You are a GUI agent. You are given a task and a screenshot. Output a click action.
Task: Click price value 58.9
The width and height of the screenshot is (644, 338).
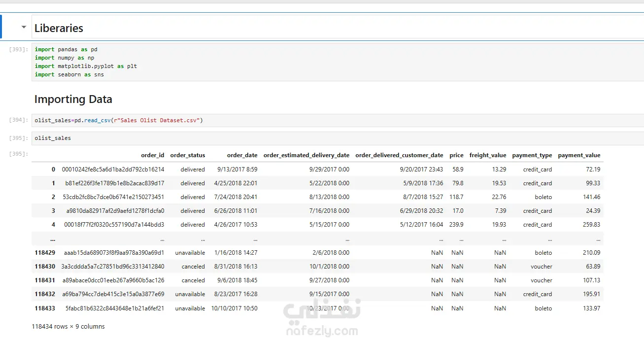tap(458, 169)
